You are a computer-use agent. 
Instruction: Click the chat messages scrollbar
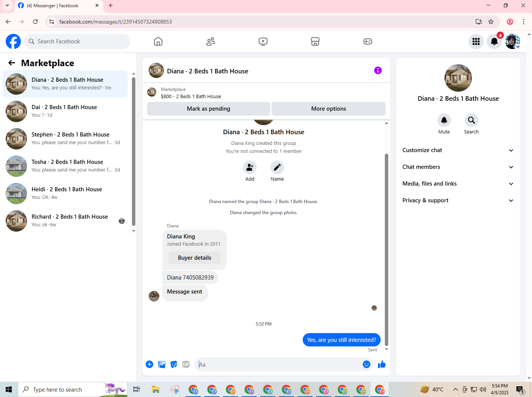click(386, 249)
